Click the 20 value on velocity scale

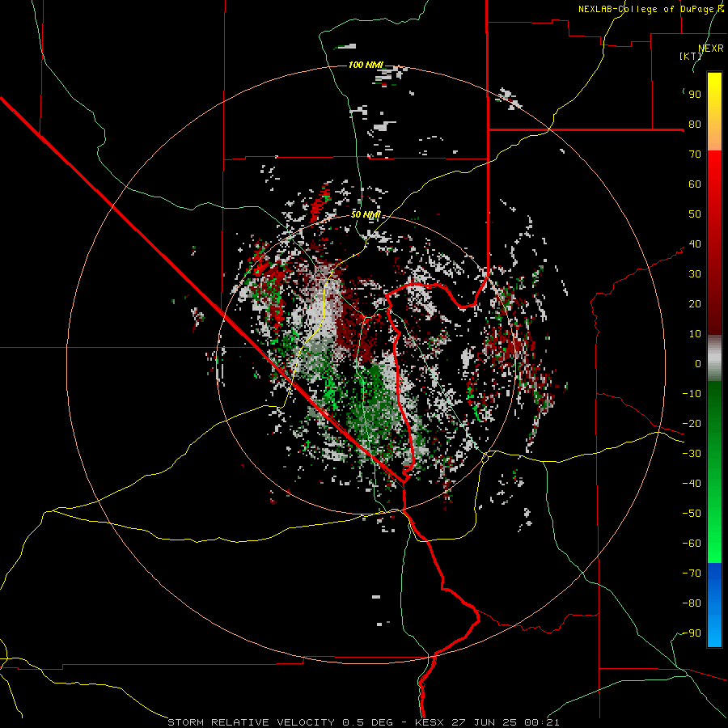pos(695,304)
